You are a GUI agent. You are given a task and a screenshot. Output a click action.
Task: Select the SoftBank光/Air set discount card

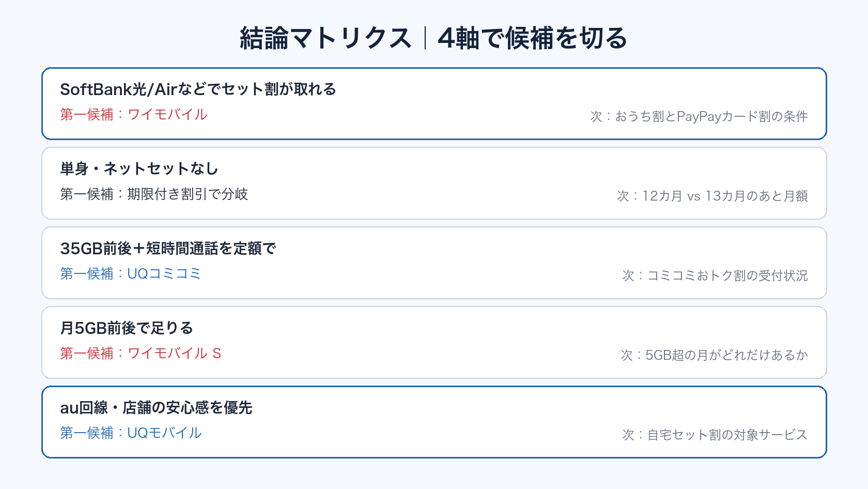(434, 103)
